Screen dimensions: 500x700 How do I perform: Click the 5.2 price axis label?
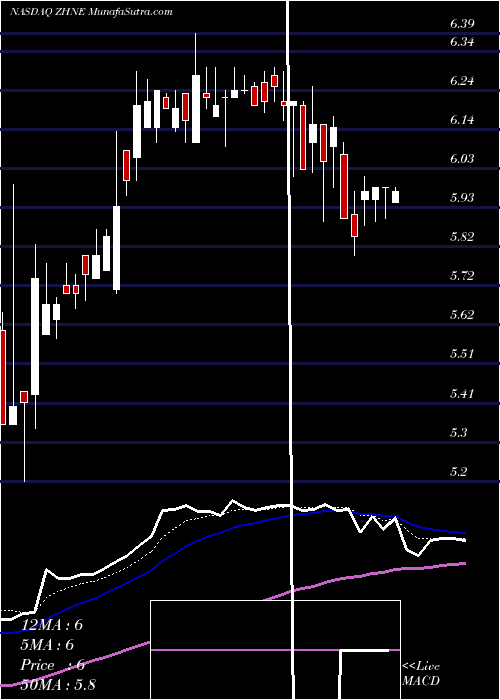pyautogui.click(x=457, y=471)
